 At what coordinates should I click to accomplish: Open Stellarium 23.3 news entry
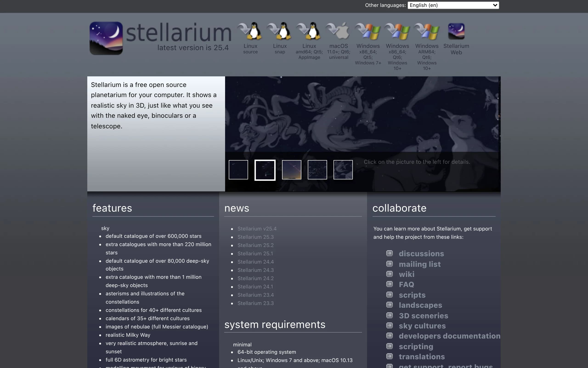[256, 303]
